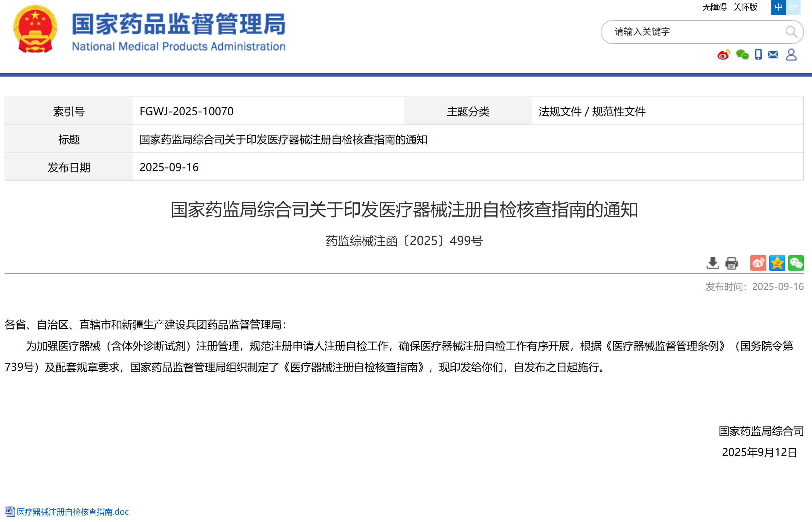The width and height of the screenshot is (812, 522).
Task: Share to QZone star icon
Action: tap(777, 263)
